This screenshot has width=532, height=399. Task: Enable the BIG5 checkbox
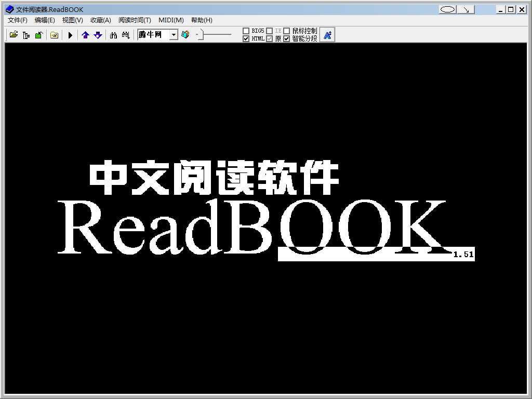[x=246, y=31]
